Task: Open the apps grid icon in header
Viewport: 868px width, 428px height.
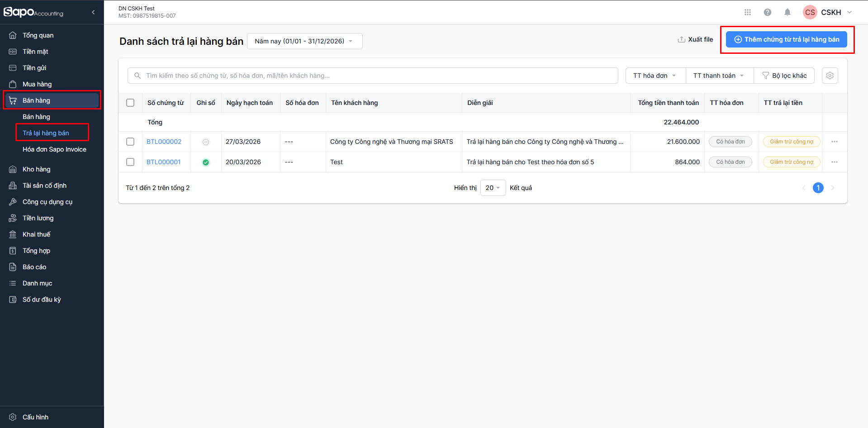Action: click(748, 12)
